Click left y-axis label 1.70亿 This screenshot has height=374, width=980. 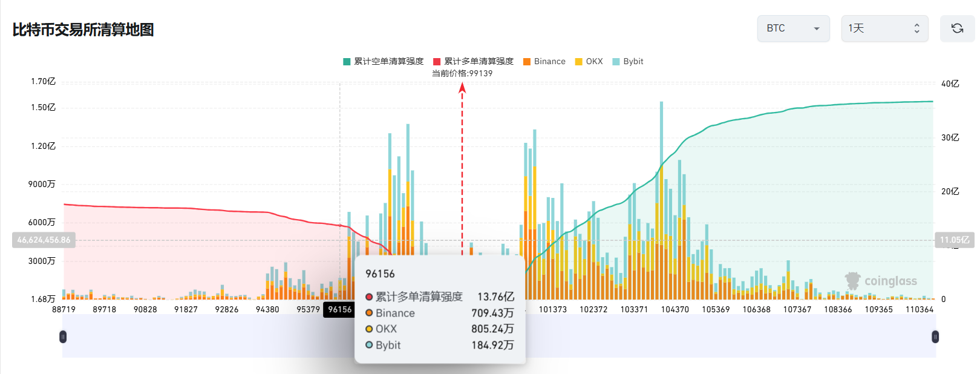(44, 81)
